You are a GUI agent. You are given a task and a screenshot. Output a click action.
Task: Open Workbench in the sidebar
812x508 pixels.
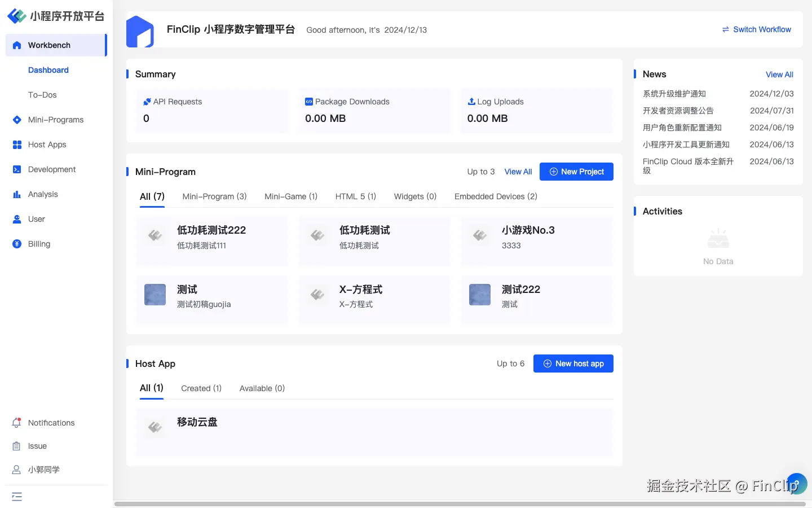tap(56, 45)
